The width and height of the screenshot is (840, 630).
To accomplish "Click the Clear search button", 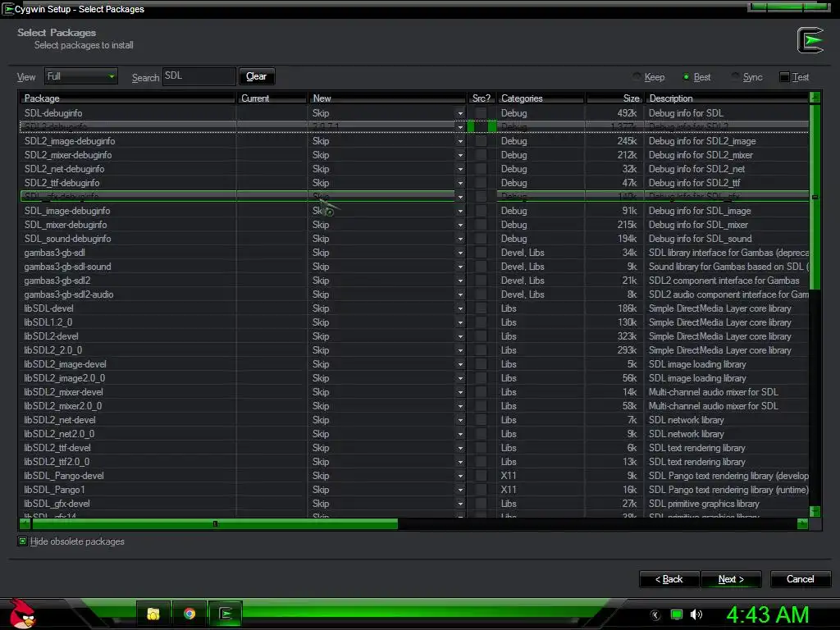I will point(256,76).
